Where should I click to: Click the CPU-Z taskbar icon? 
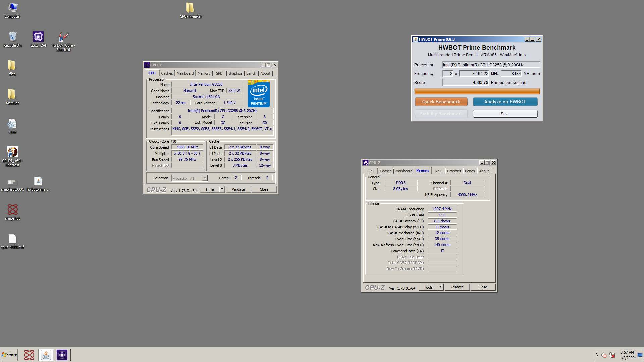[62, 355]
